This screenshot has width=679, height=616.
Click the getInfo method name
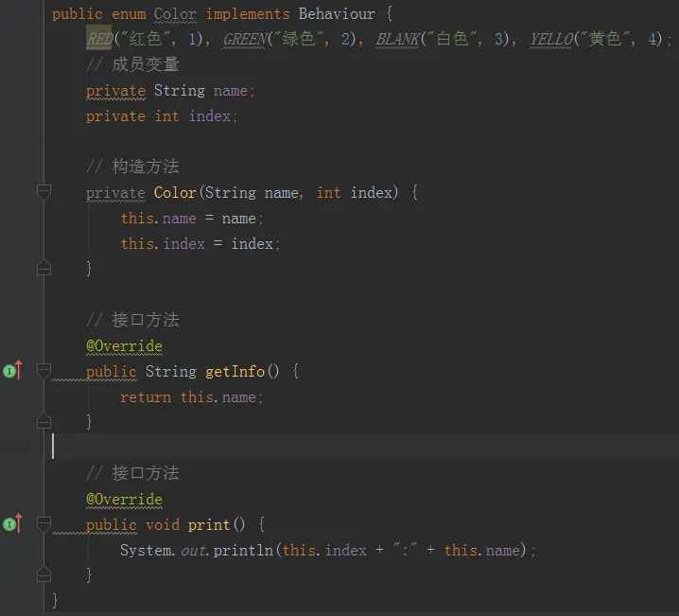coord(235,371)
